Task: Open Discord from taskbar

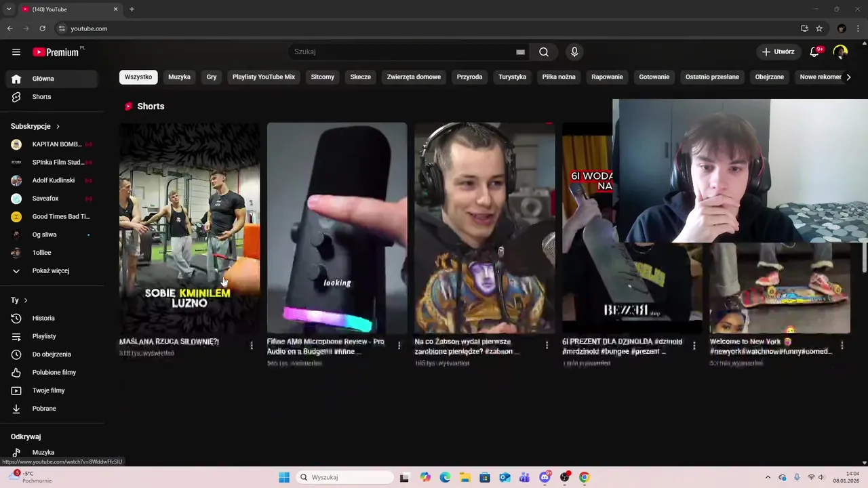Action: [545, 477]
